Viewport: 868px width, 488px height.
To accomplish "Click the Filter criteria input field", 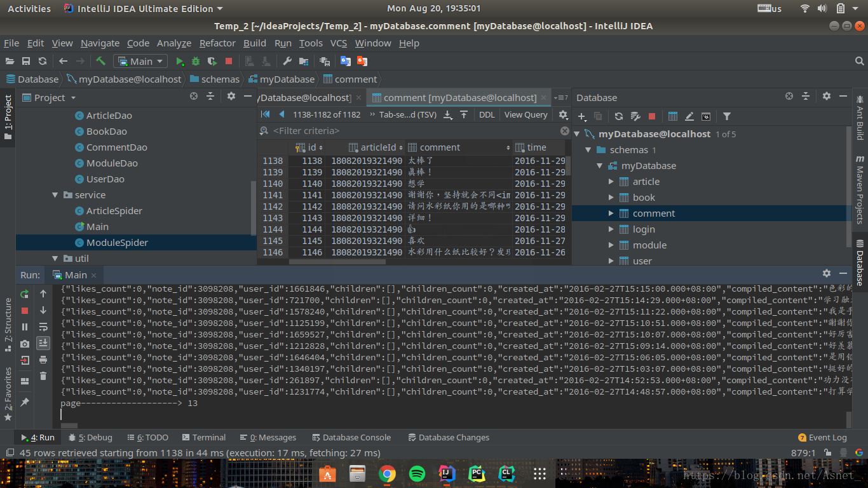I will tap(416, 131).
